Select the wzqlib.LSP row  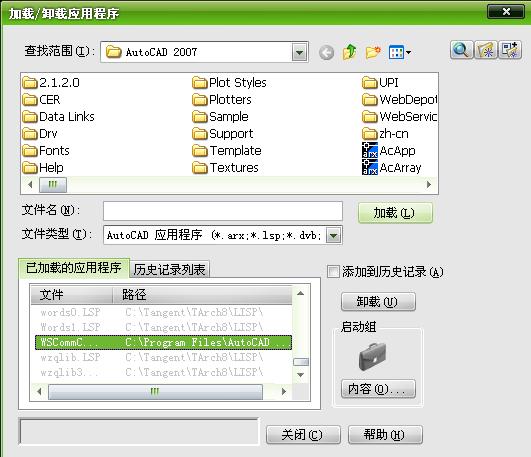163,357
